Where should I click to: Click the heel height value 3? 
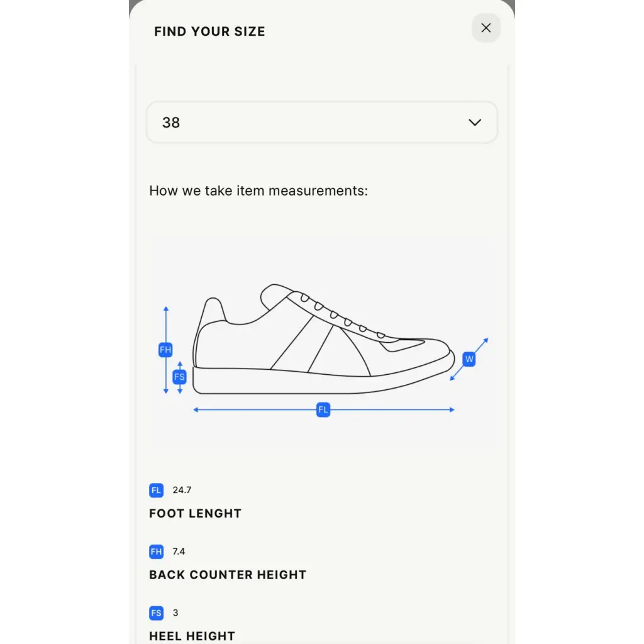[175, 613]
